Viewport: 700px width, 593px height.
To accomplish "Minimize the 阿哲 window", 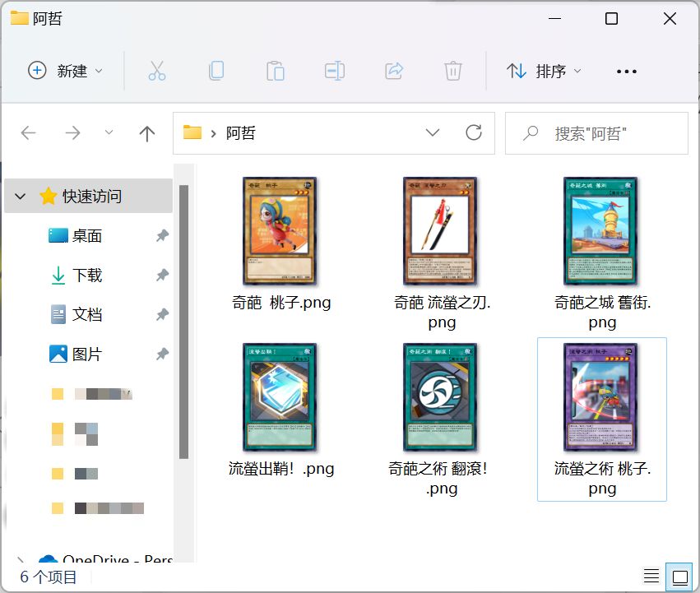I will 554,19.
